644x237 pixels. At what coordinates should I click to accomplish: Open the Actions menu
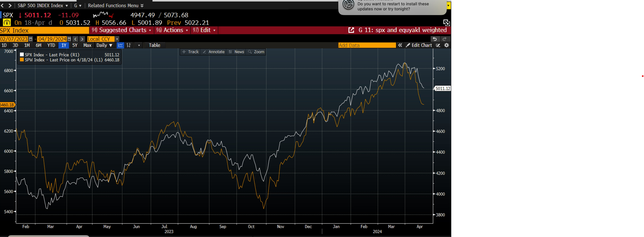[172, 30]
